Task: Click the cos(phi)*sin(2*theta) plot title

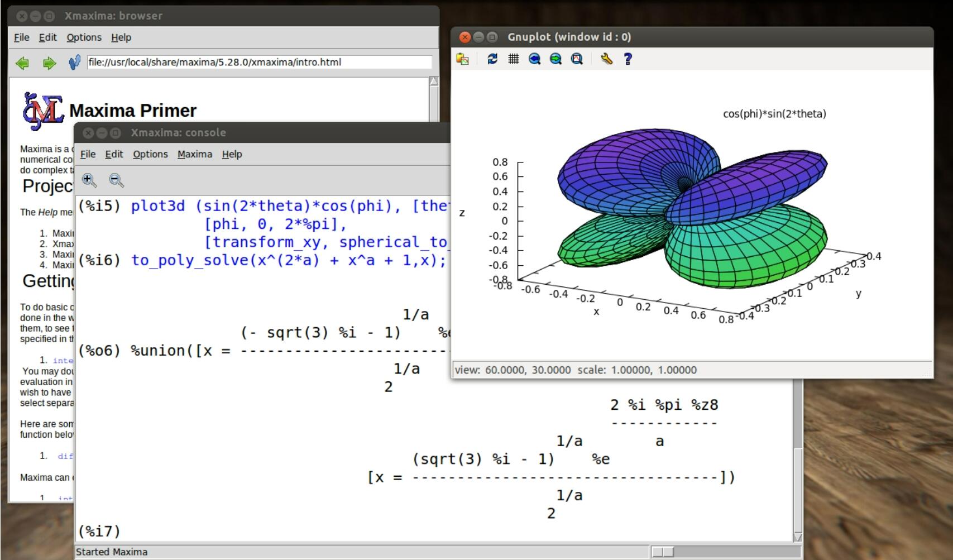Action: [774, 114]
